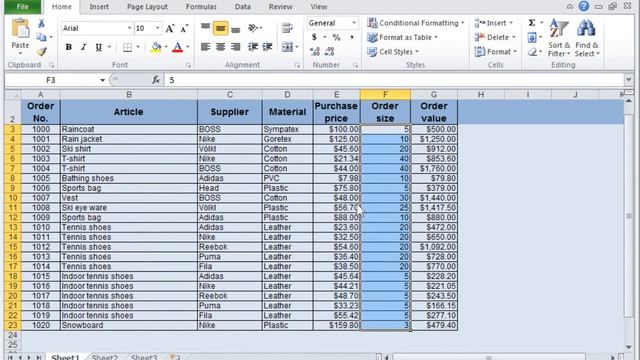
Task: Click the Insert Function fx button
Action: coord(156,80)
